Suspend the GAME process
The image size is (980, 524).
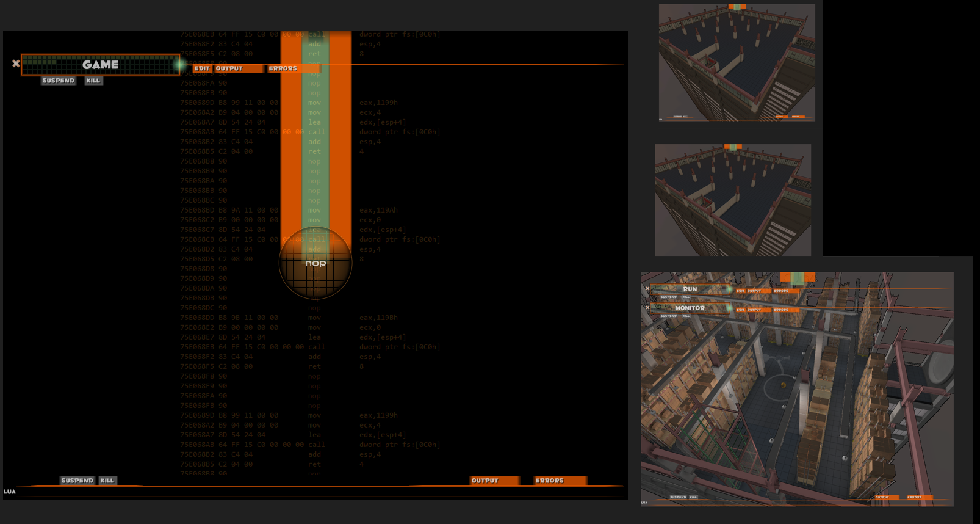pos(59,81)
